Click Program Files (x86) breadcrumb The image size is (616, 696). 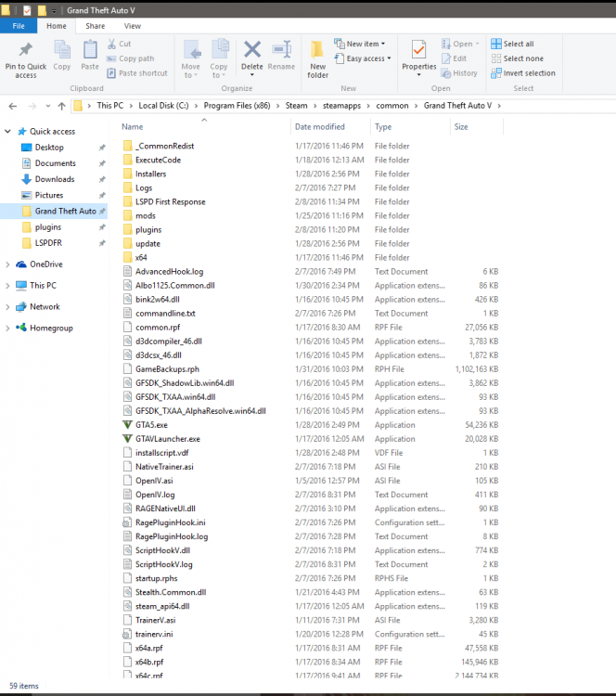[x=237, y=106]
